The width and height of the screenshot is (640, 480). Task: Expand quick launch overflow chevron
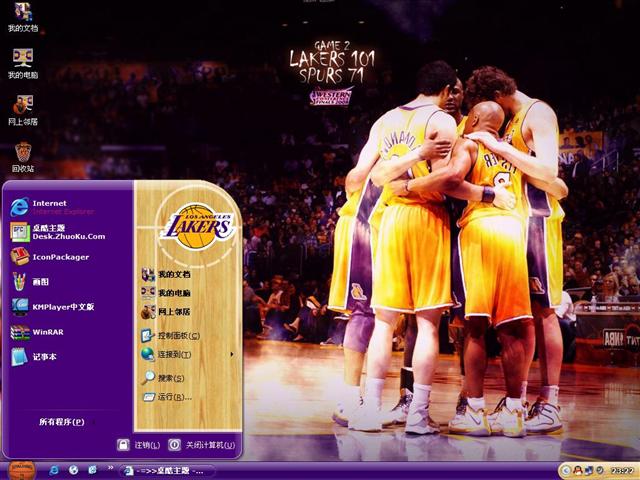[x=110, y=468]
